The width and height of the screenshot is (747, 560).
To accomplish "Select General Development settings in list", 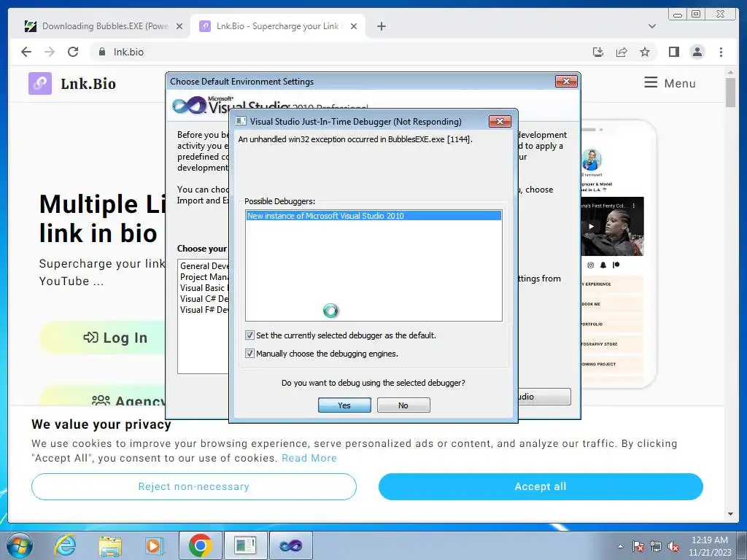I will tap(204, 265).
